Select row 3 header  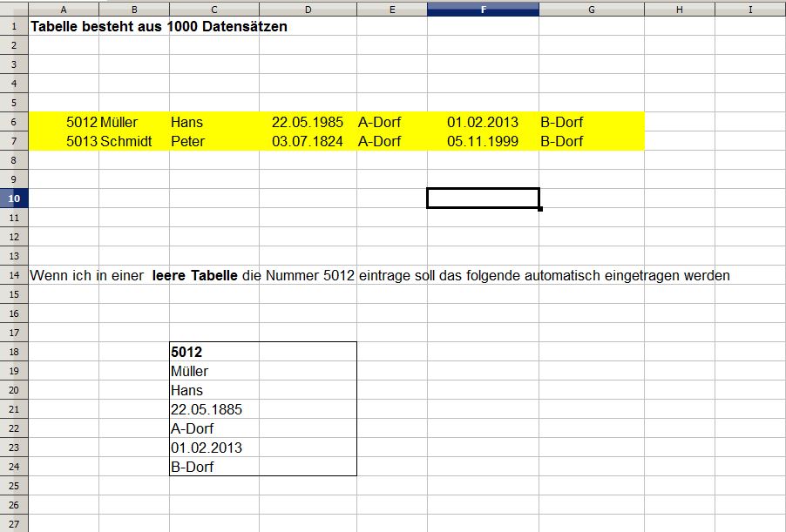point(14,64)
